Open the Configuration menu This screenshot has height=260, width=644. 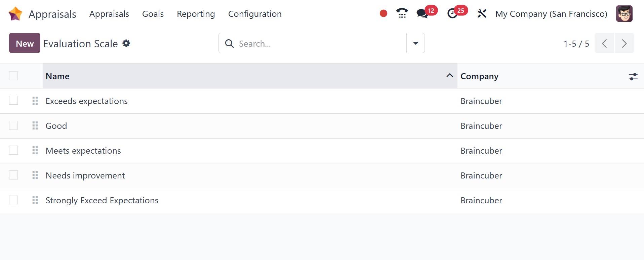click(255, 14)
